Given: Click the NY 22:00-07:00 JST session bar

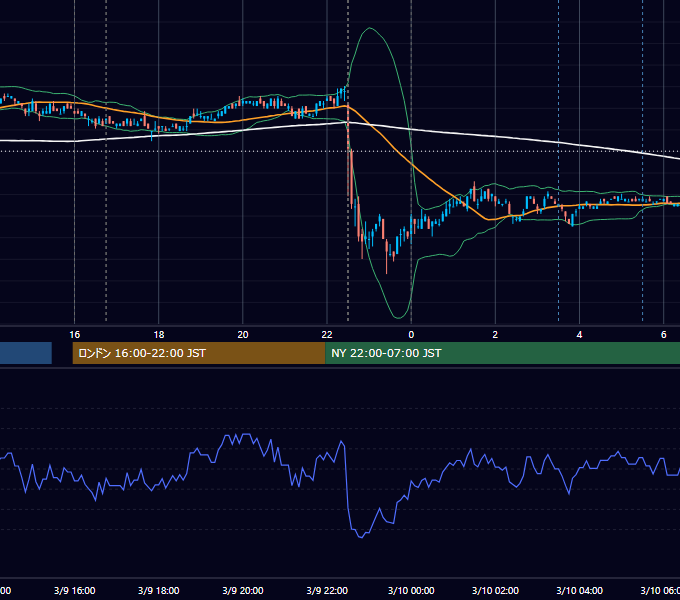Looking at the screenshot, I should [x=502, y=353].
